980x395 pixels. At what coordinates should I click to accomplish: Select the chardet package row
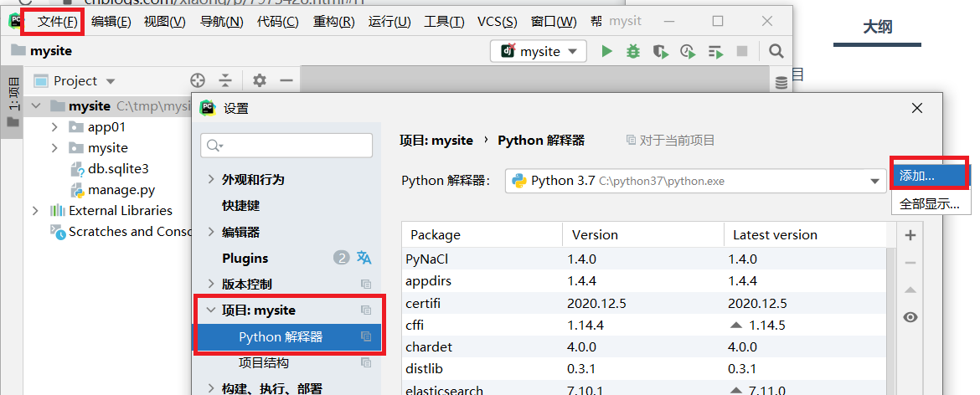(x=644, y=347)
